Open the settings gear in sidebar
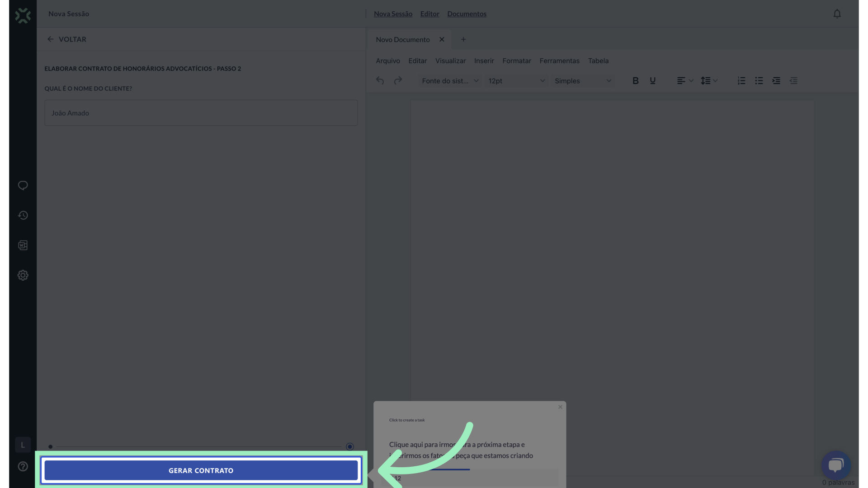This screenshot has height=488, width=868. (23, 275)
